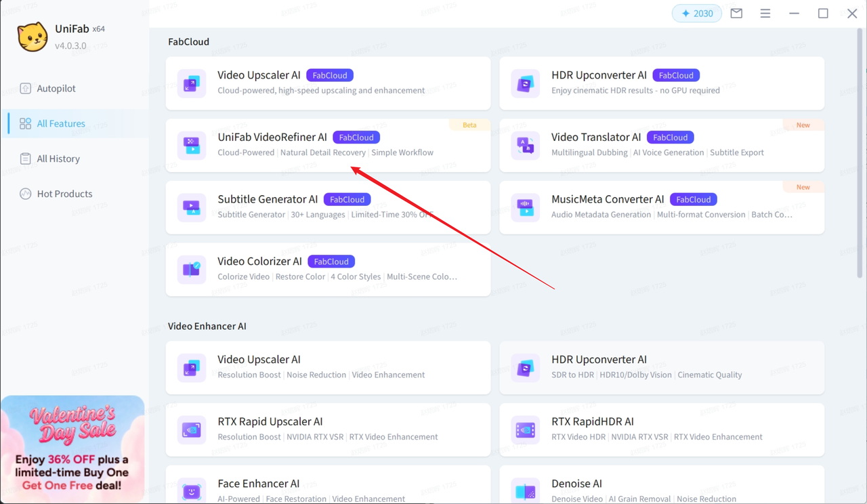The height and width of the screenshot is (504, 867).
Task: Click the 2030 credits balance button
Action: [x=696, y=14]
